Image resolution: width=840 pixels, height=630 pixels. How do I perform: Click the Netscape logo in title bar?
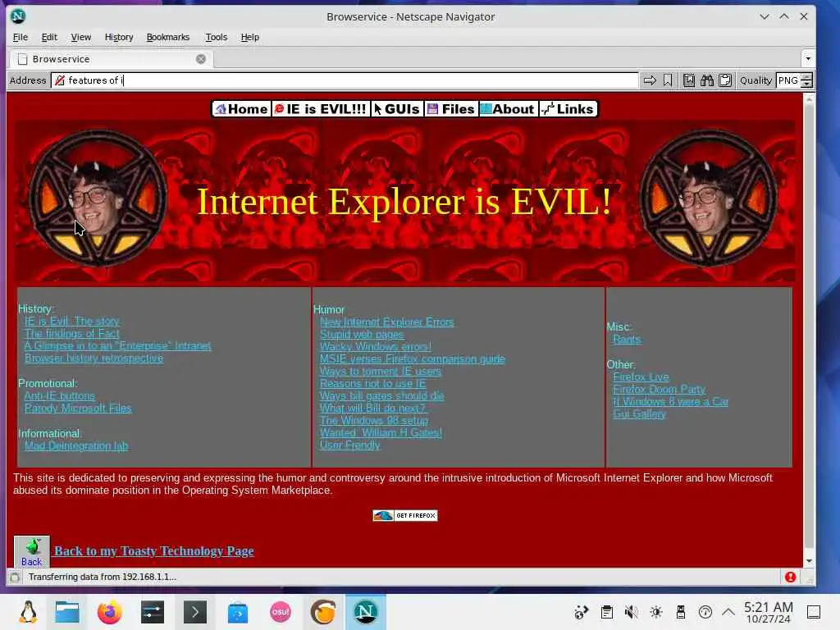pos(18,16)
